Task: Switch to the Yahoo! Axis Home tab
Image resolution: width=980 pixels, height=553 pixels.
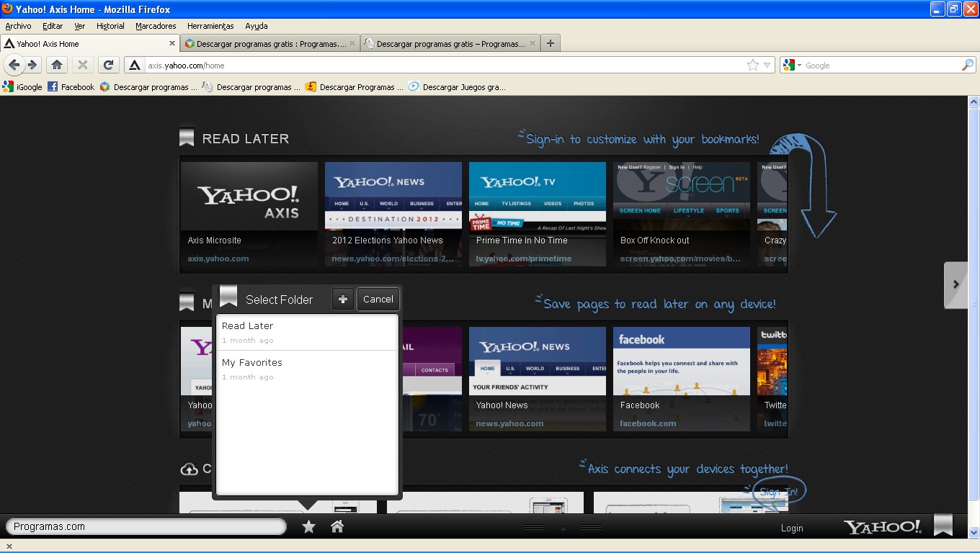Action: pos(90,43)
